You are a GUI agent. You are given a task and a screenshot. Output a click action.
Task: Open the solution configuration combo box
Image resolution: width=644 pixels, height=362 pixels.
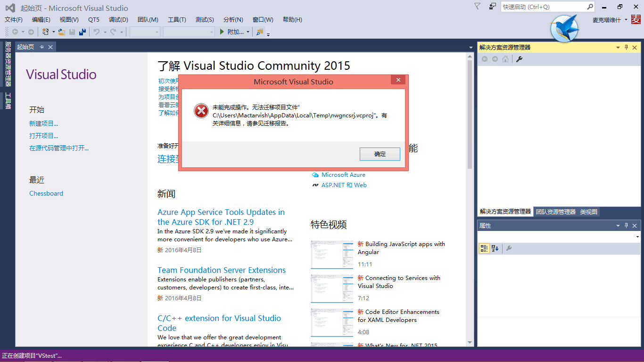click(x=145, y=32)
